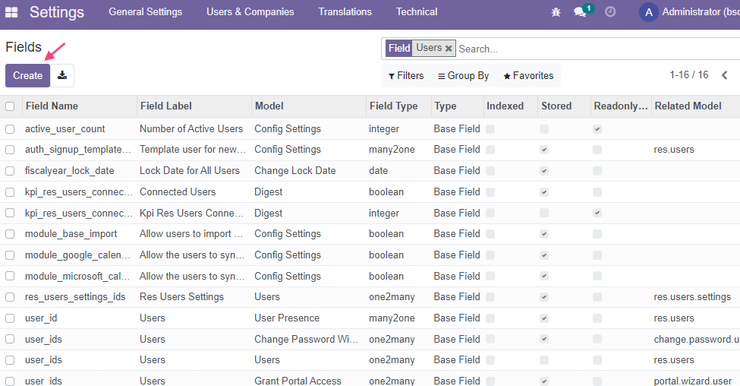The image size is (740, 386).
Task: Open the activities clock icon
Action: (x=610, y=12)
